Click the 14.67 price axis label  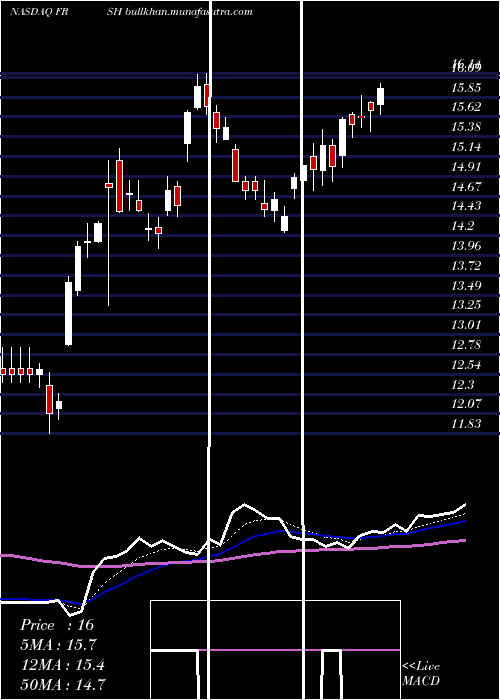pos(466,187)
